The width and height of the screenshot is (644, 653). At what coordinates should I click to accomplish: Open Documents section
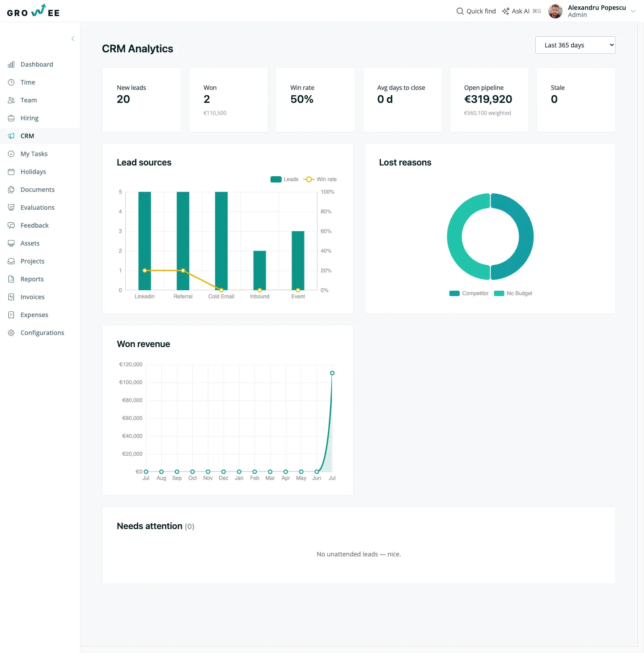(x=38, y=190)
